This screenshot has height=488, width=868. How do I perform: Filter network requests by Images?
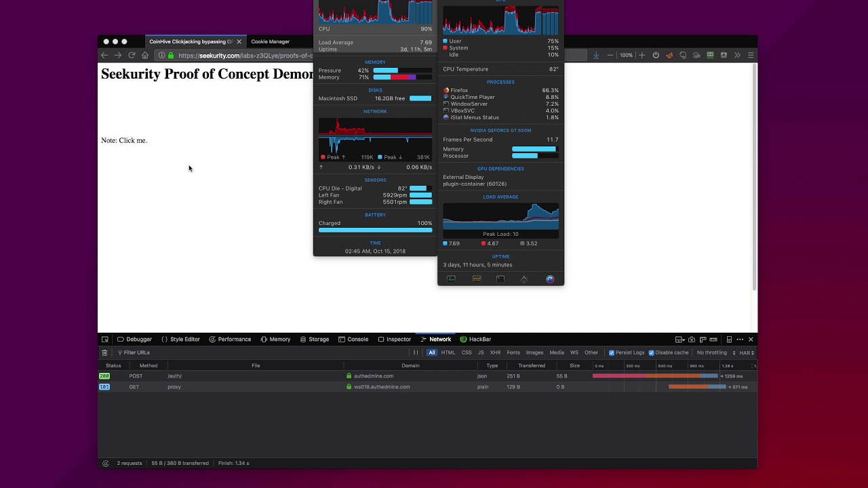pyautogui.click(x=534, y=352)
